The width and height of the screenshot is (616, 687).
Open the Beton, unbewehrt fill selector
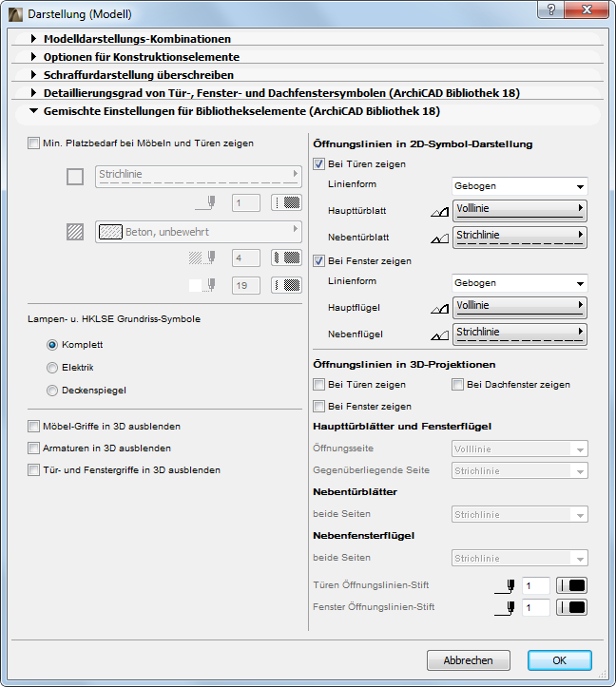pos(199,232)
